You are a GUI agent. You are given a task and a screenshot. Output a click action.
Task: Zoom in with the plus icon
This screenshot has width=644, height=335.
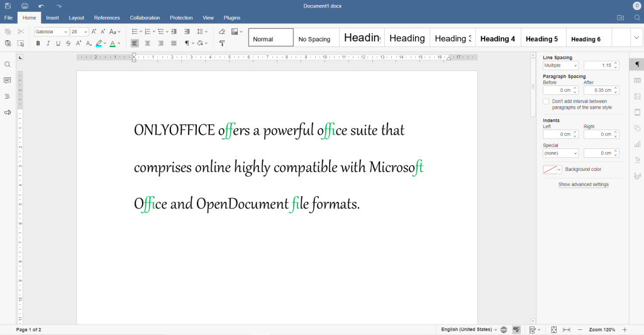click(x=625, y=330)
